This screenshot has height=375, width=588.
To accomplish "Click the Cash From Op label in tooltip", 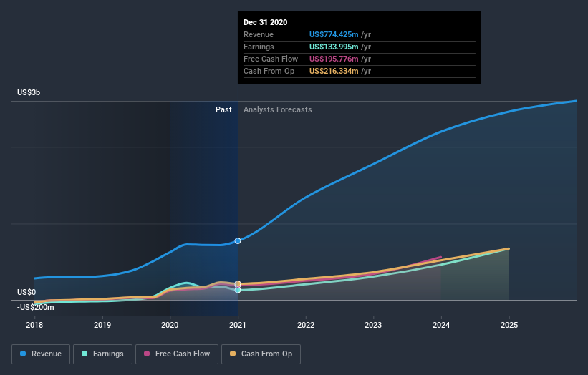I will (269, 71).
